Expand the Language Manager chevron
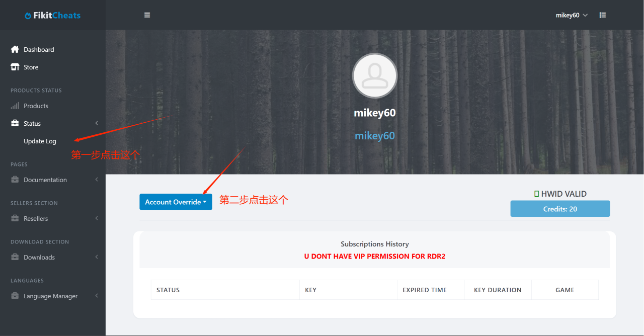The height and width of the screenshot is (336, 644). (96, 296)
